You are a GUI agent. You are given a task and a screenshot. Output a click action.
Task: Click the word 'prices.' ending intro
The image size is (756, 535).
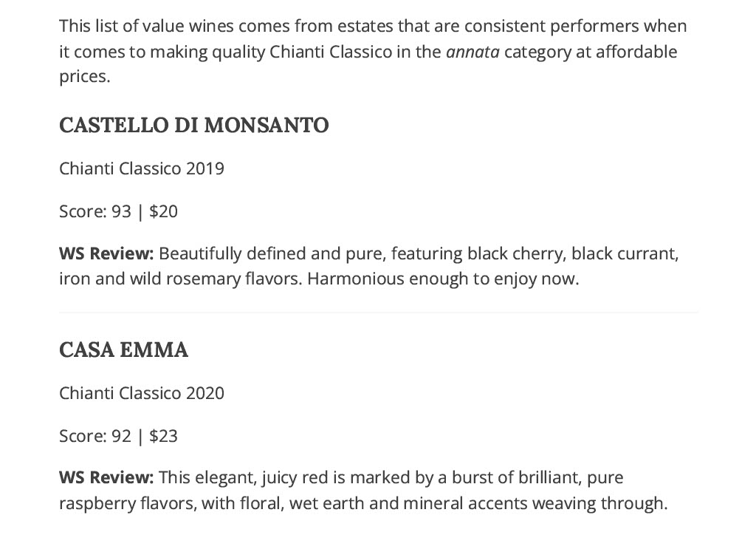(x=85, y=77)
